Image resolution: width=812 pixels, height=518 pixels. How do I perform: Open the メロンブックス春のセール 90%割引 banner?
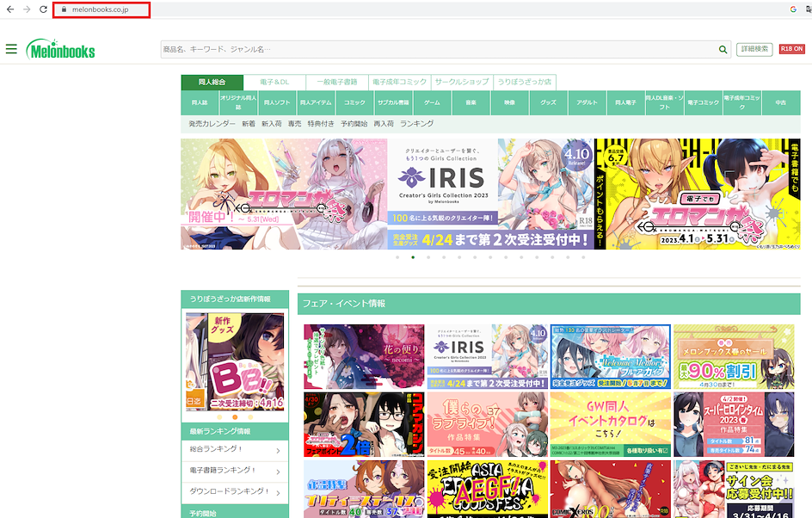[x=734, y=356]
